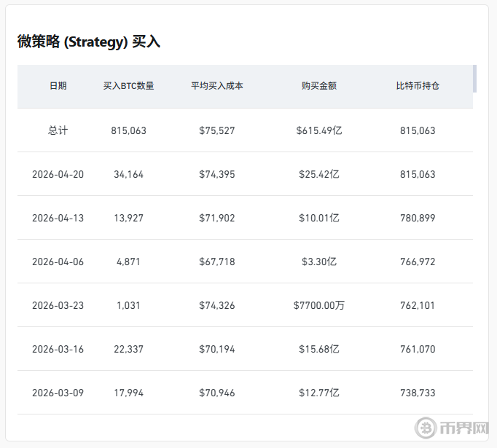The image size is (497, 448).
Task: Click the 平均买入成本 column header
Action: [217, 86]
